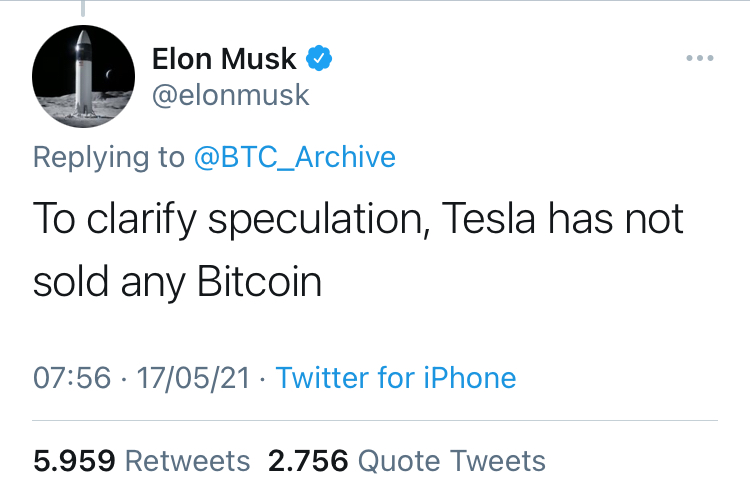Open the three-dot more options menu
The height and width of the screenshot is (496, 750).
[700, 58]
